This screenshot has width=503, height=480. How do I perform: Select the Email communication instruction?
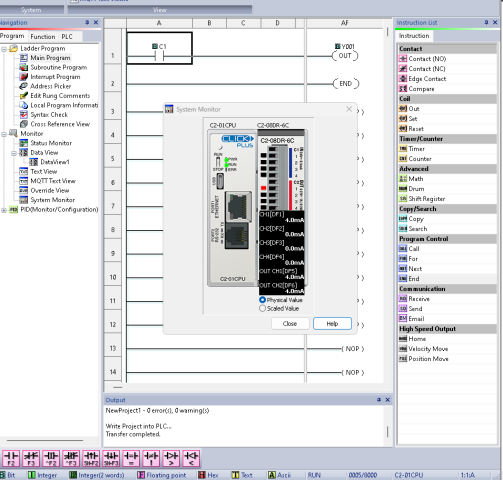416,319
